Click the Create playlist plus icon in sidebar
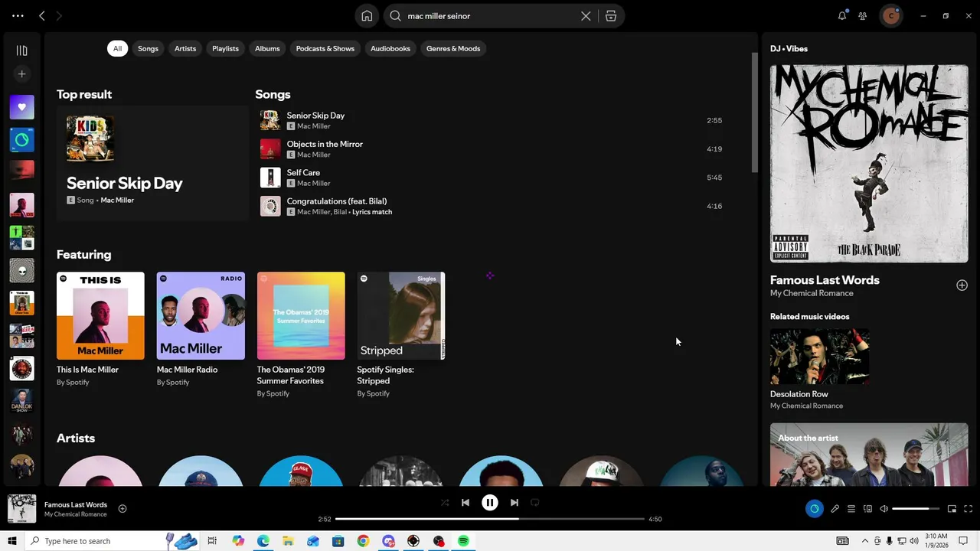This screenshot has width=980, height=551. click(21, 74)
